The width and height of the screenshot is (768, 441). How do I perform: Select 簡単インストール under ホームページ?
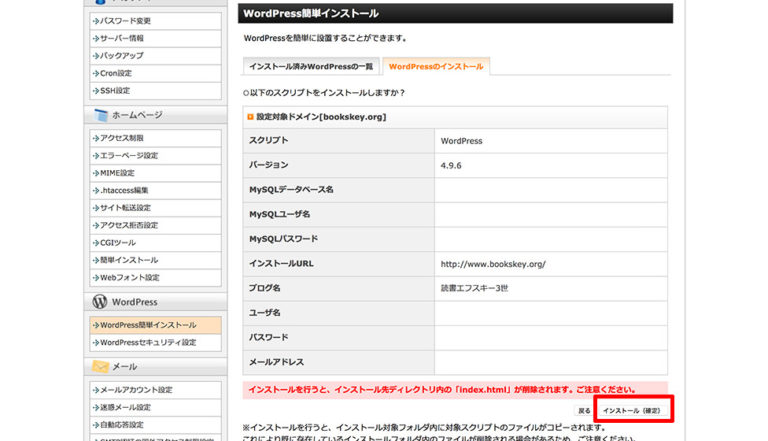click(156, 260)
